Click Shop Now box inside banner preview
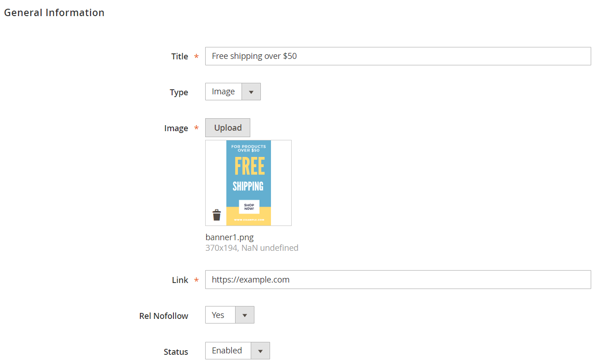Image resolution: width=599 pixels, height=364 pixels. pos(249,207)
